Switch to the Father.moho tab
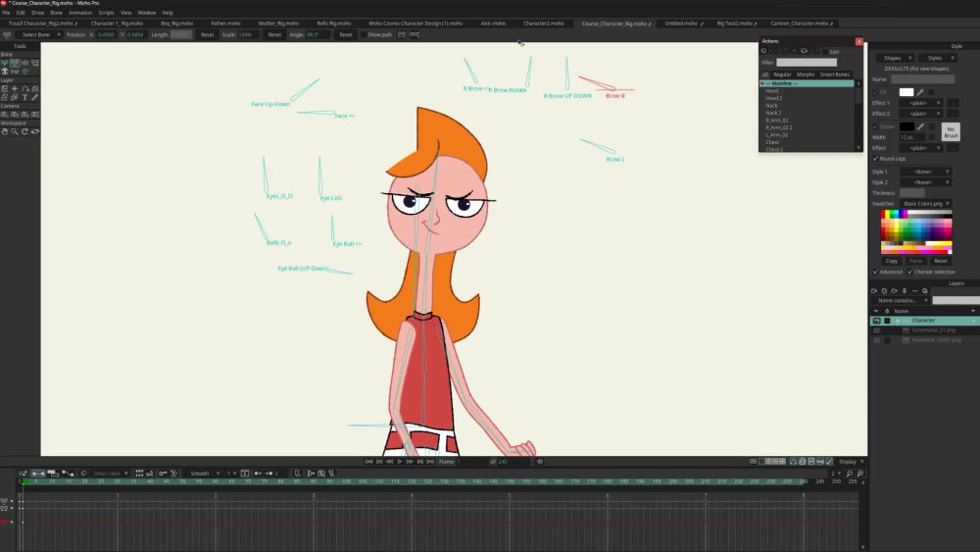This screenshot has width=980, height=552. coord(225,24)
